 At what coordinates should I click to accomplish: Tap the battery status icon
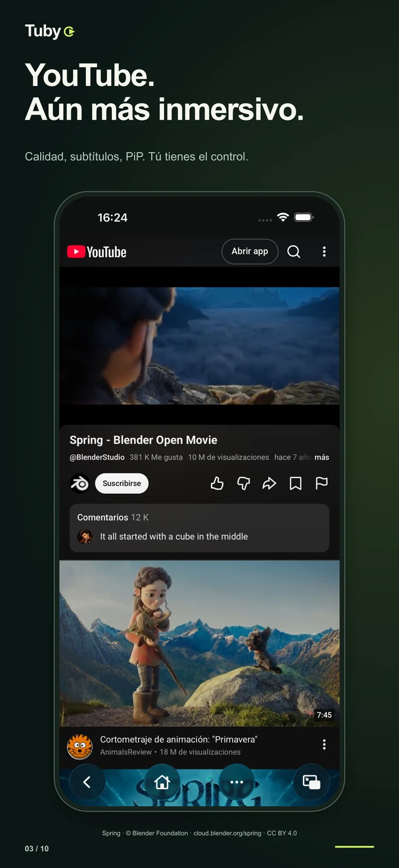(x=303, y=217)
